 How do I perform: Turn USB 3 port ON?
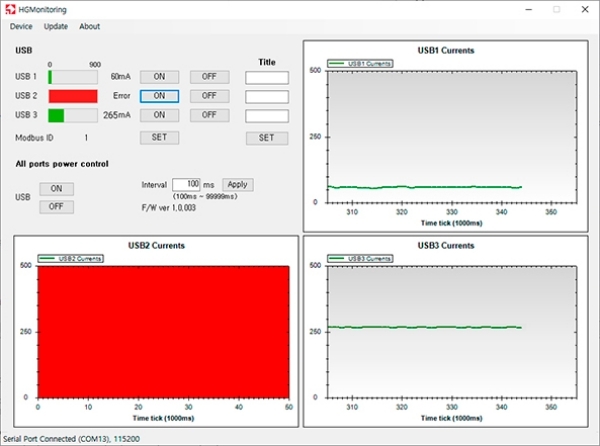(159, 115)
